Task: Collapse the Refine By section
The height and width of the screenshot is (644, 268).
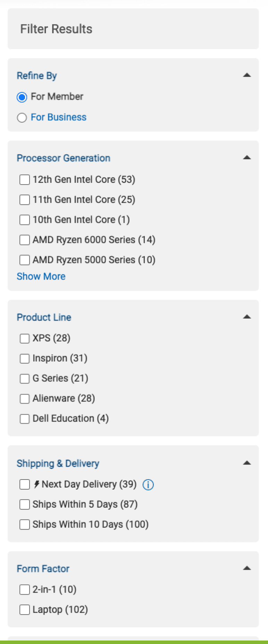Action: point(247,75)
